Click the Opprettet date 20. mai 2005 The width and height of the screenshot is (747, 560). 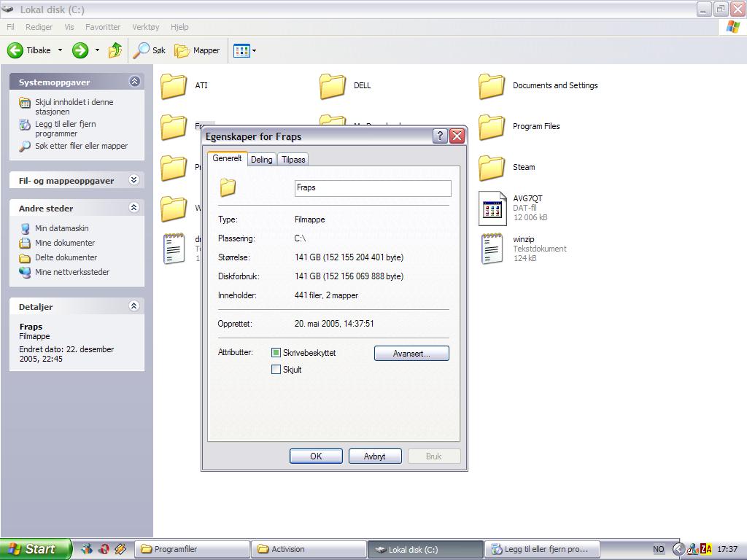(334, 324)
